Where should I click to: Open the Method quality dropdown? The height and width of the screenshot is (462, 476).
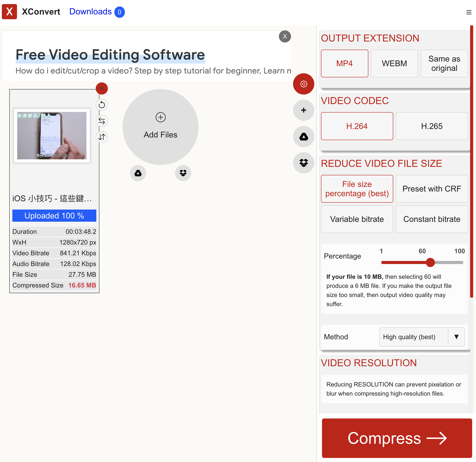tap(413, 337)
